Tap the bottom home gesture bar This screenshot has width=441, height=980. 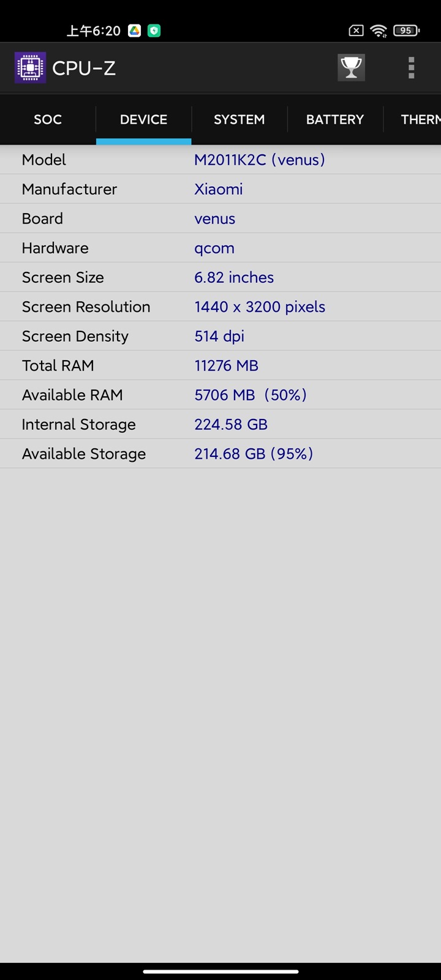point(221,971)
